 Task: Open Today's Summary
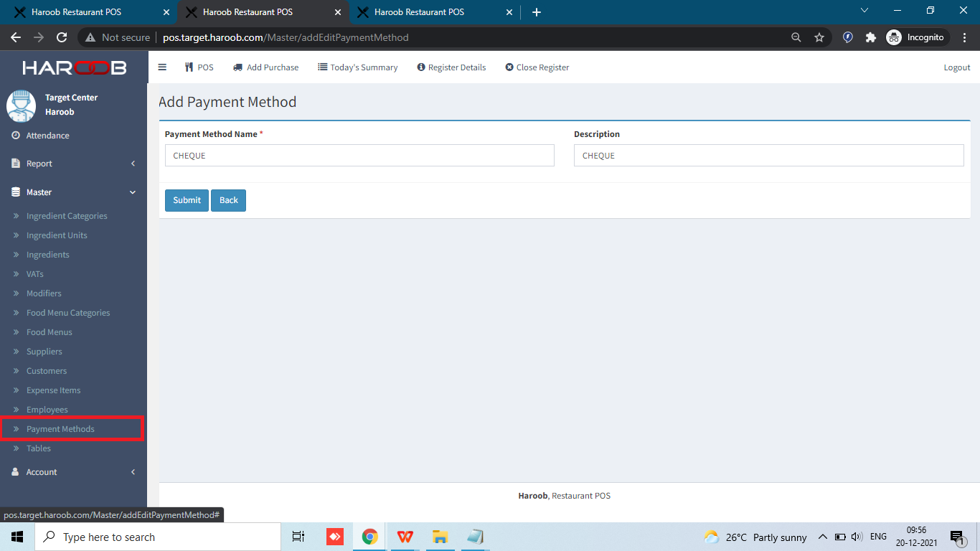[x=357, y=67]
